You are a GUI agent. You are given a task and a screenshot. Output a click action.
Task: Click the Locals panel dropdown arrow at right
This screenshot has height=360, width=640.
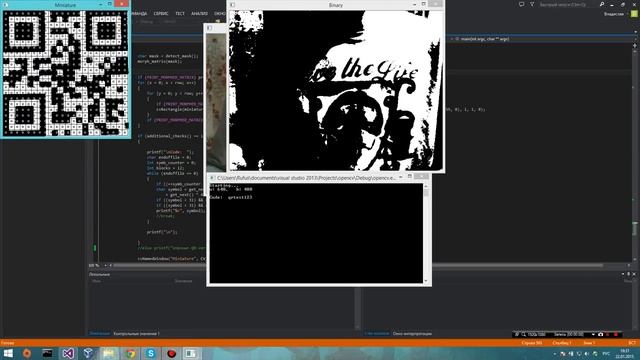[x=623, y=274]
